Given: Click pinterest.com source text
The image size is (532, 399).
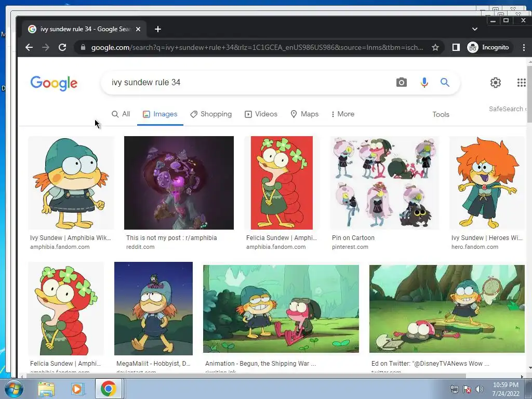Looking at the screenshot, I should click(x=350, y=247).
